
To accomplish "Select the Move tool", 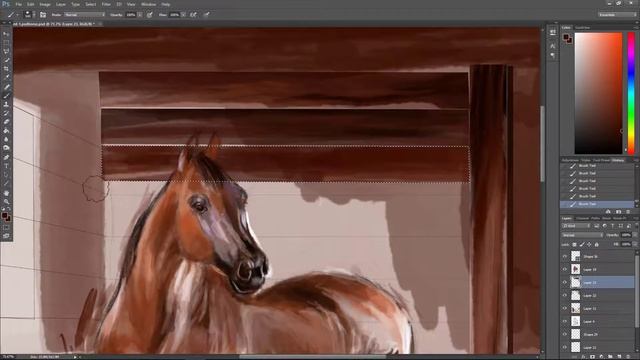I will 6,34.
